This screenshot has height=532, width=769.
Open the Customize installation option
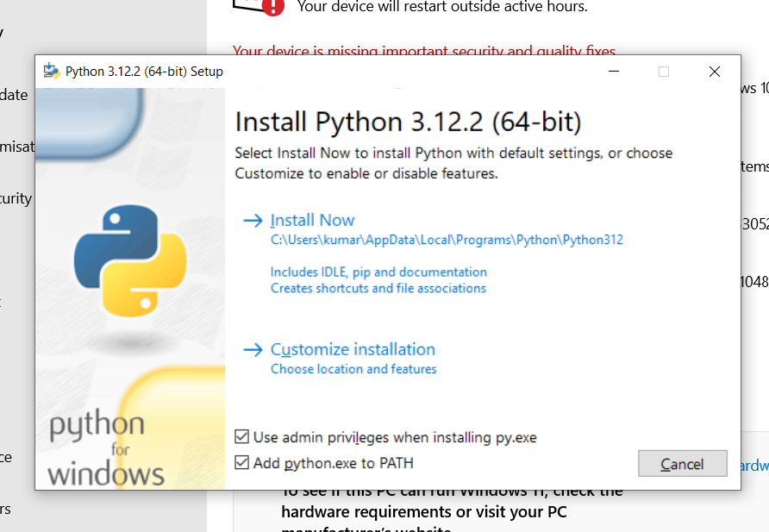pyautogui.click(x=353, y=350)
